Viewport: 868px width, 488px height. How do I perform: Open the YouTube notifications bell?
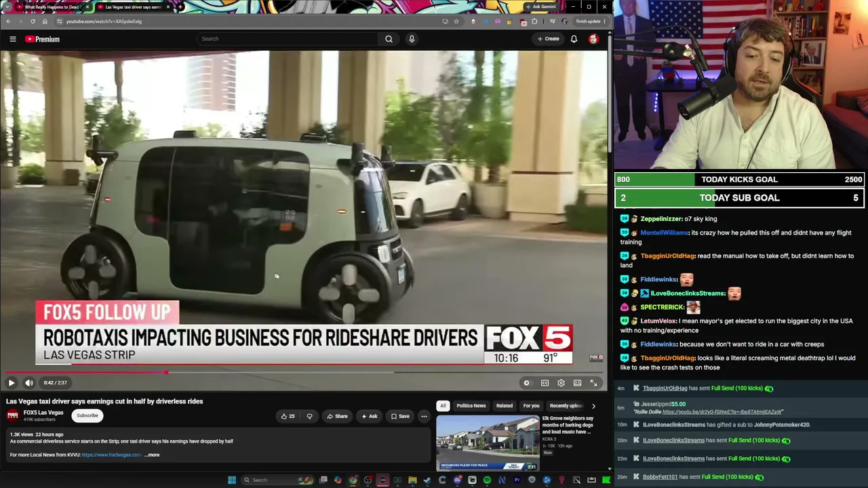tap(574, 39)
